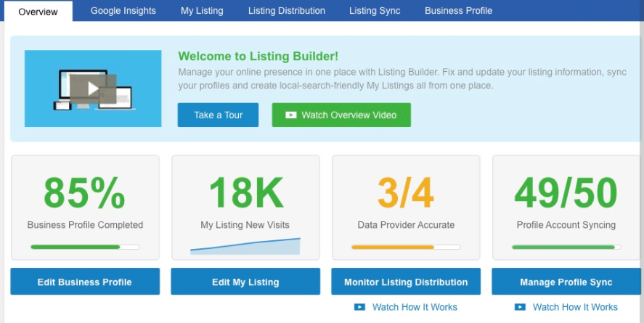The image size is (644, 323).
Task: Open Monitor Listing Distribution
Action: [406, 282]
